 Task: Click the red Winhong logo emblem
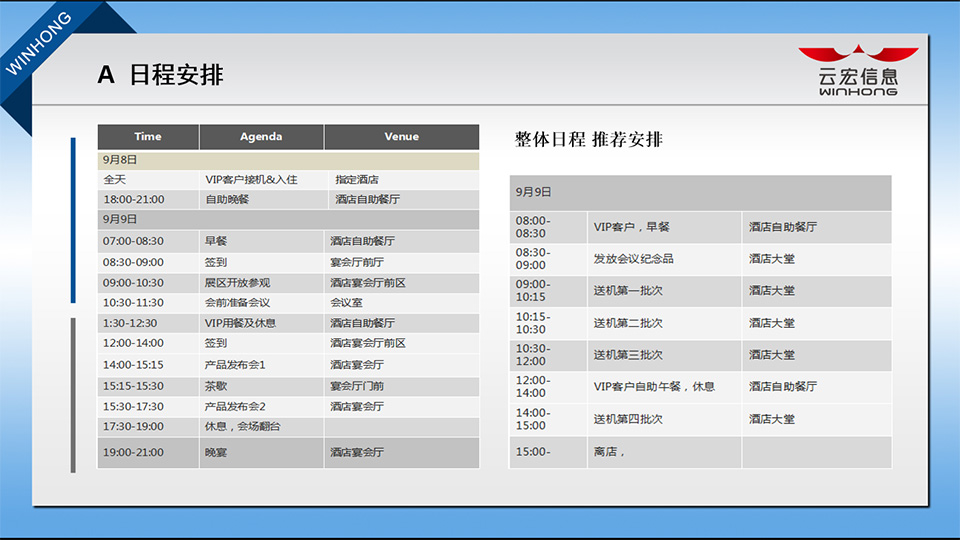(x=857, y=54)
